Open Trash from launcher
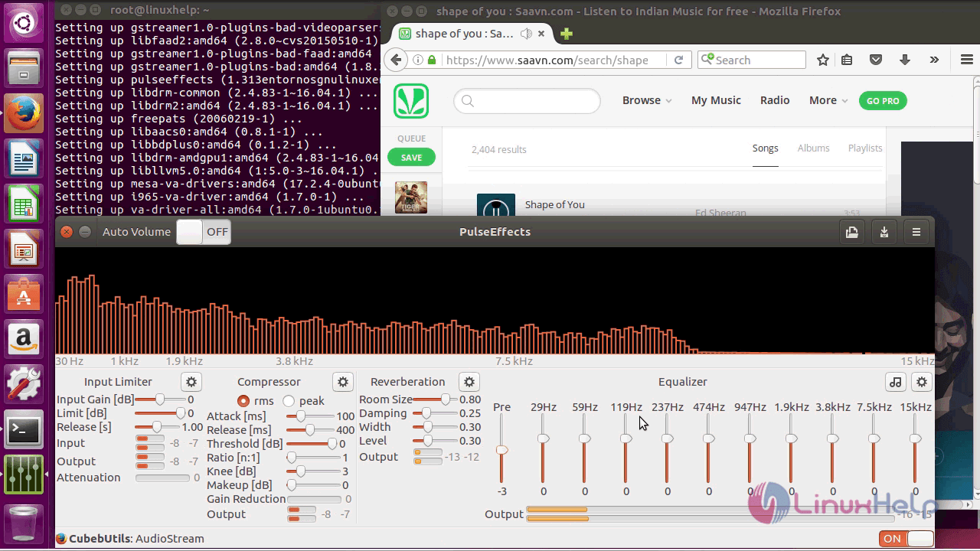The width and height of the screenshot is (980, 551). point(24,523)
